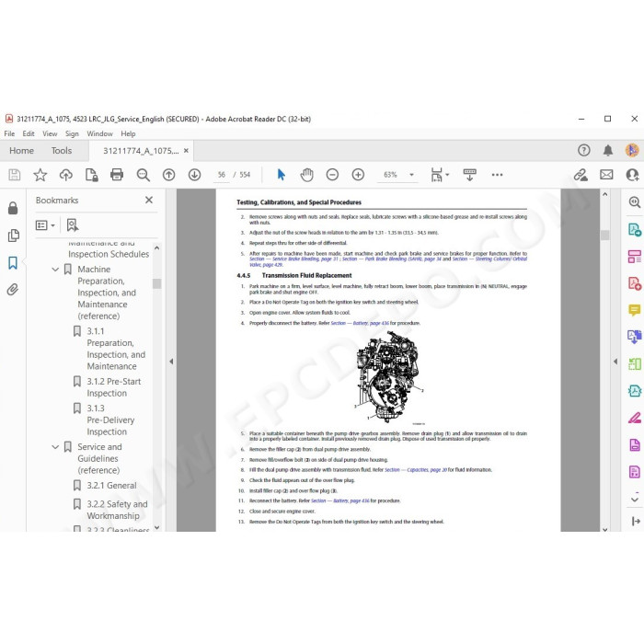Upload file to cloud icon
This screenshot has width=644, height=644.
(65, 175)
